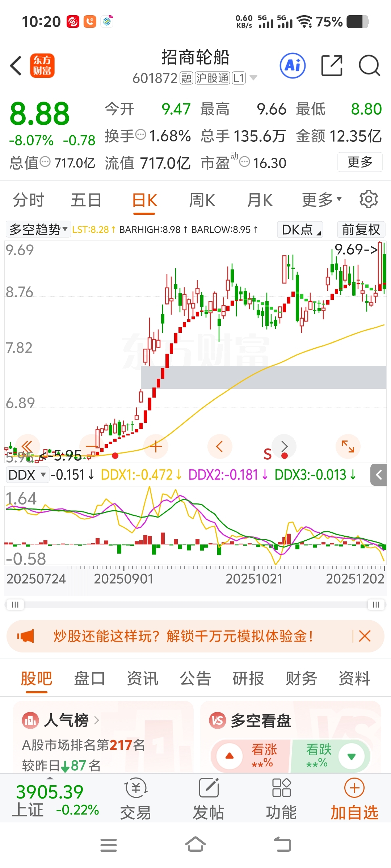391x868 pixels.
Task: Tap the total value info icon
Action: pyautogui.click(x=45, y=162)
